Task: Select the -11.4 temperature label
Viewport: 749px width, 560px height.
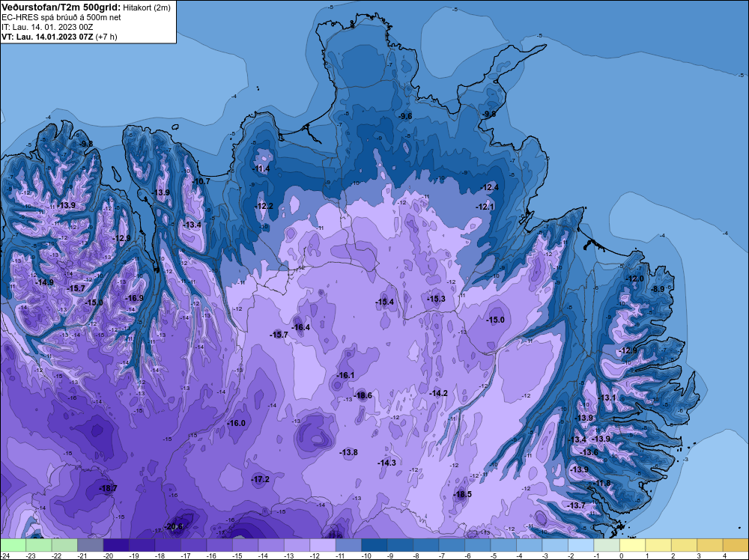Action: tap(261, 168)
